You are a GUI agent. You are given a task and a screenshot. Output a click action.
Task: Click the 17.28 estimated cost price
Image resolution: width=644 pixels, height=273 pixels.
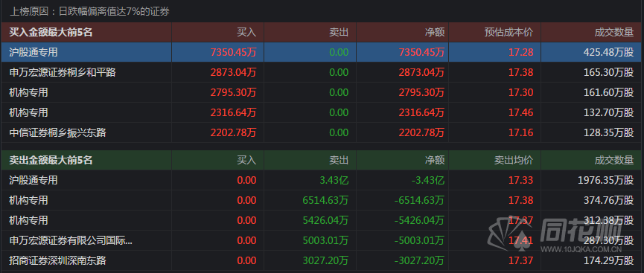pos(521,52)
